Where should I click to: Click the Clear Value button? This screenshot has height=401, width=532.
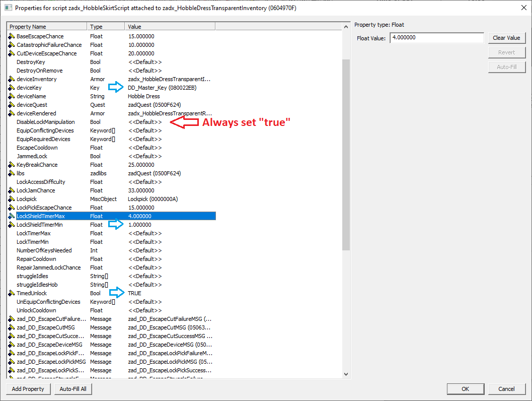pos(506,38)
